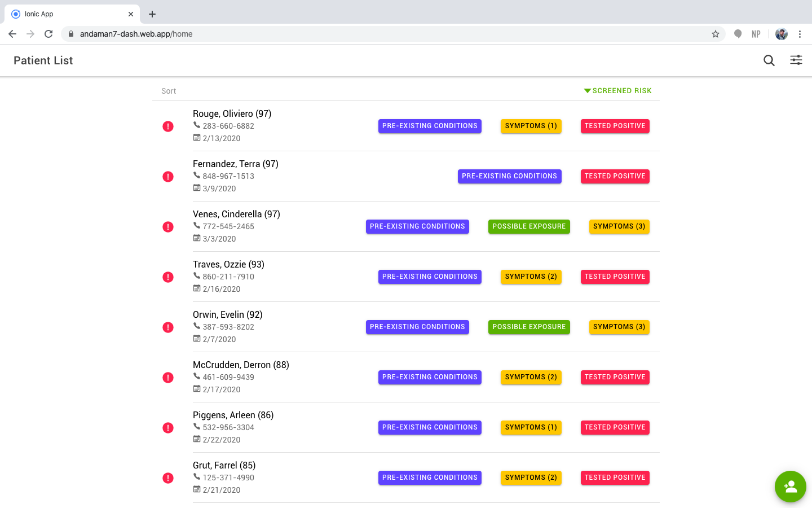812x508 pixels.
Task: Click Tested Positive tag for Fernandez, Terra
Action: 615,176
